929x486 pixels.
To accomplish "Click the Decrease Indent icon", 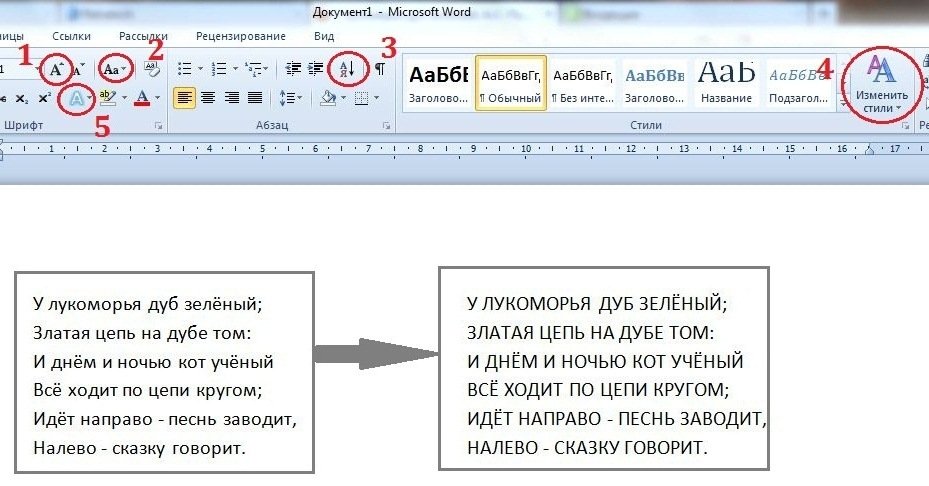I will (292, 69).
